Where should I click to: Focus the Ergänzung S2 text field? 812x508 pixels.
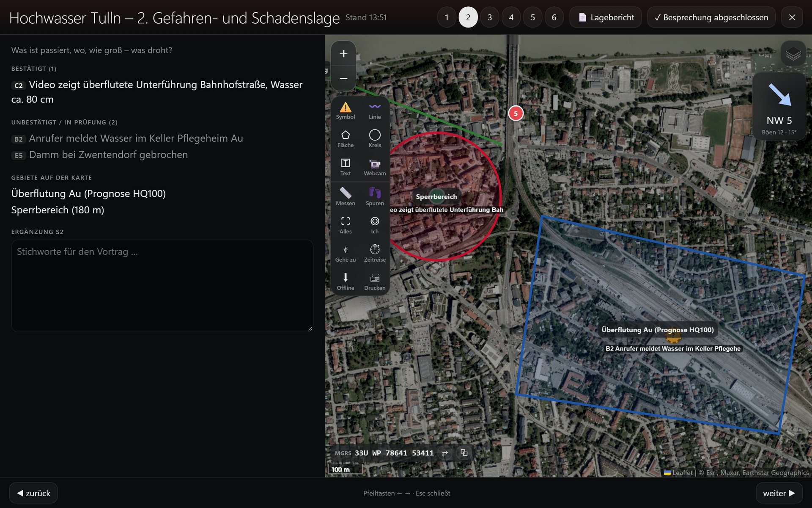tap(162, 286)
